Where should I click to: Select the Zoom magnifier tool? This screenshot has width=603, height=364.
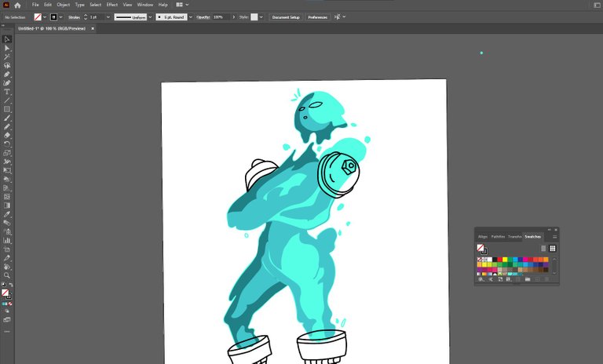click(x=7, y=275)
